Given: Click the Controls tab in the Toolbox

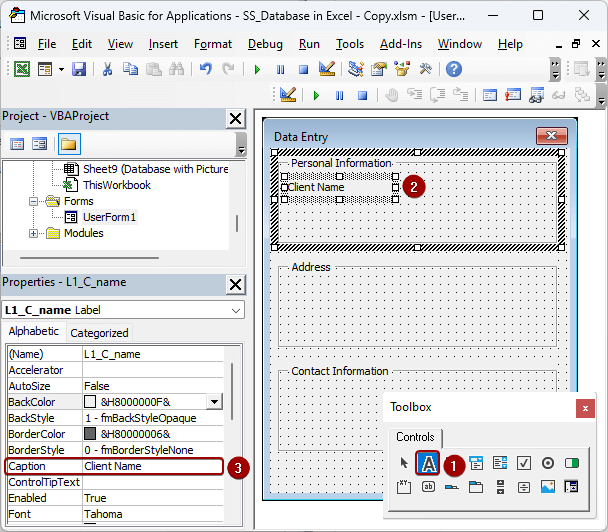Looking at the screenshot, I should pyautogui.click(x=415, y=437).
